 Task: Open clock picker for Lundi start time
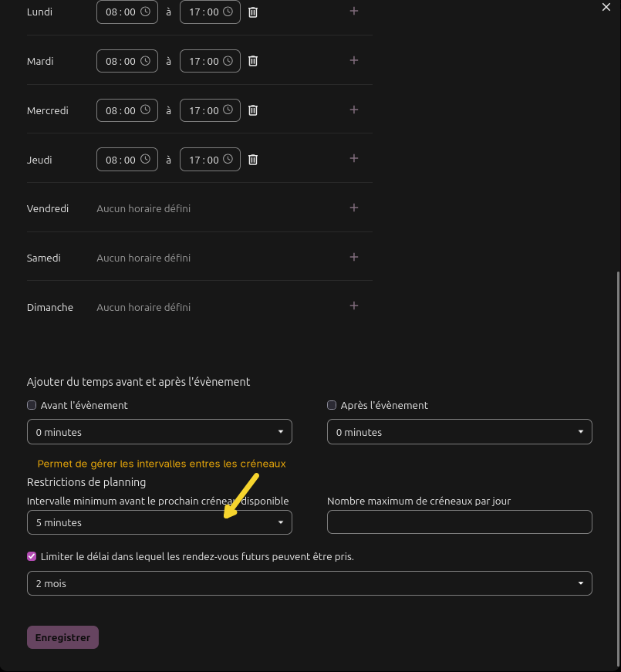coord(145,12)
